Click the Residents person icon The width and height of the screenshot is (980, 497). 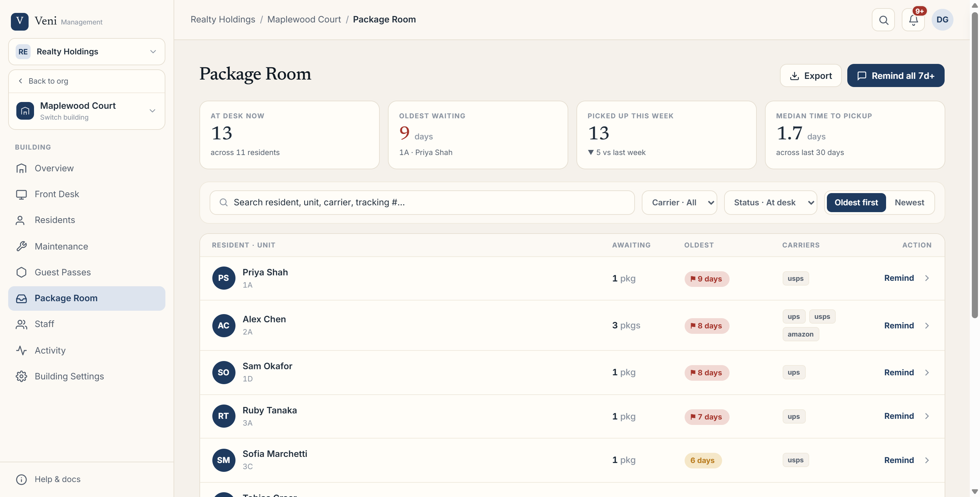pyautogui.click(x=20, y=220)
